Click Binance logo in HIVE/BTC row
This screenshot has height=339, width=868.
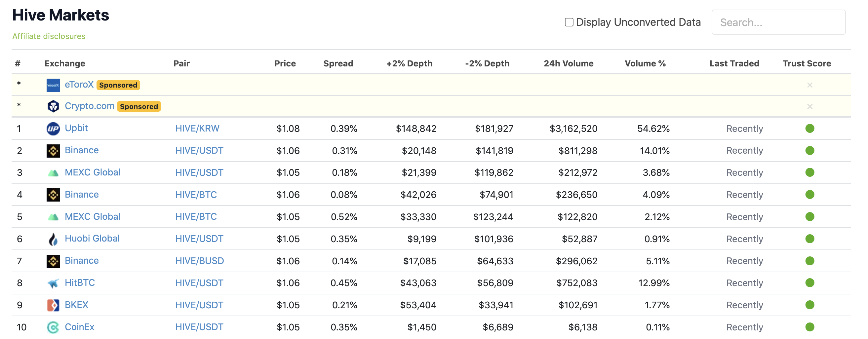tap(53, 195)
